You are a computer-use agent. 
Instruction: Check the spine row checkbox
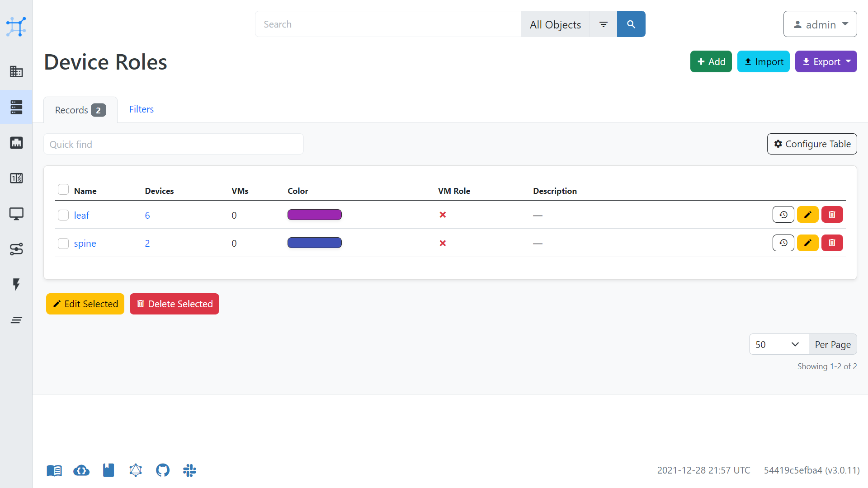tap(63, 244)
